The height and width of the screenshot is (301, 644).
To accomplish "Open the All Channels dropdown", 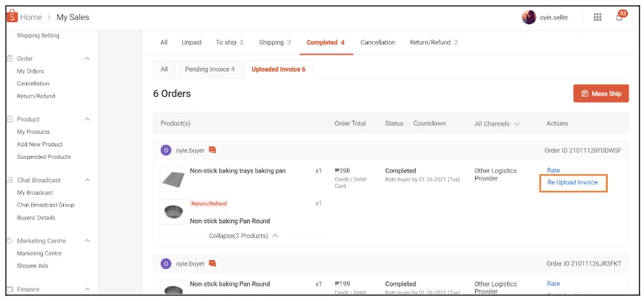I will tap(497, 123).
